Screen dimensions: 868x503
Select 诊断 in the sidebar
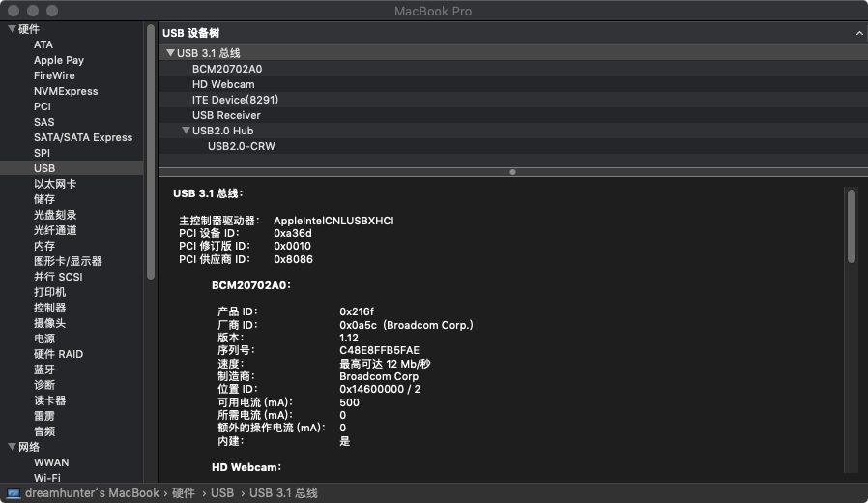[44, 386]
